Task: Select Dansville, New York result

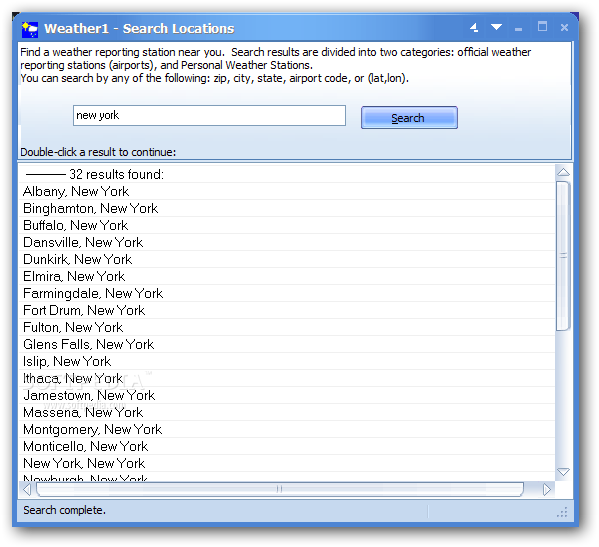Action: click(287, 242)
